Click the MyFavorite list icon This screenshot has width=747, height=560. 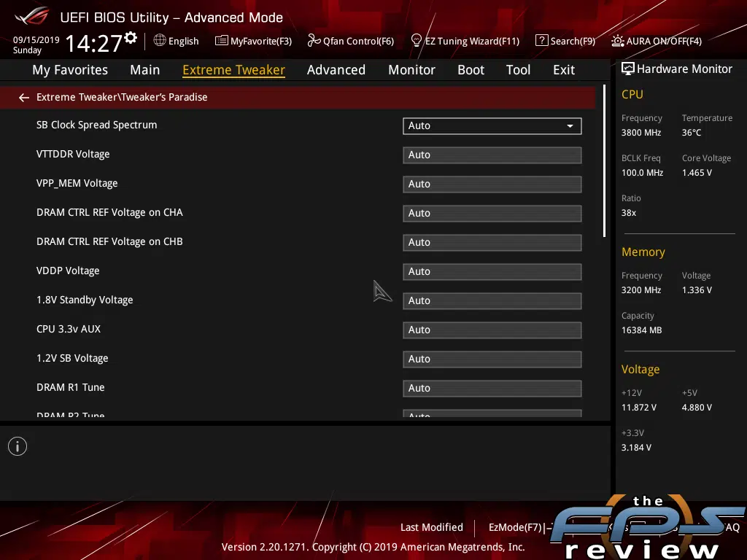click(x=222, y=41)
